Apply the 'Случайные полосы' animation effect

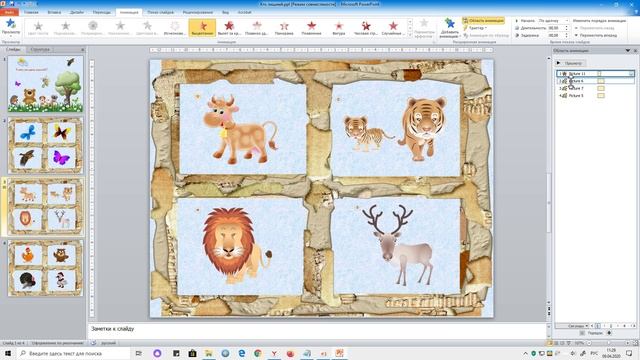(x=393, y=28)
